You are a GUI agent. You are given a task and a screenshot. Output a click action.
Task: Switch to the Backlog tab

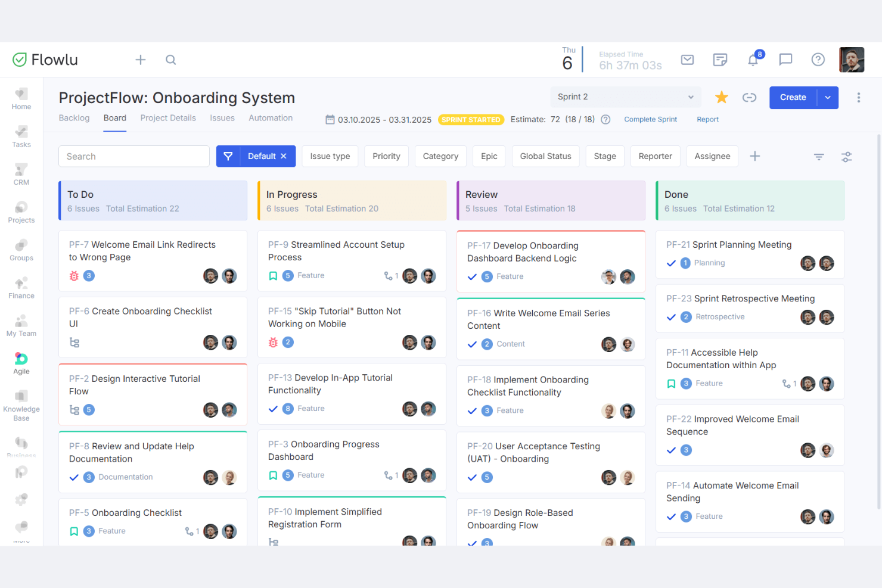click(x=74, y=118)
